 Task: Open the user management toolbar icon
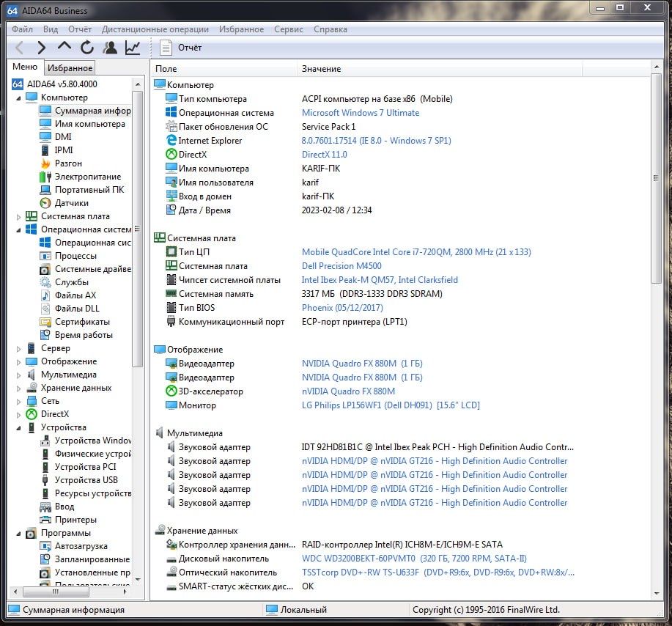(110, 47)
